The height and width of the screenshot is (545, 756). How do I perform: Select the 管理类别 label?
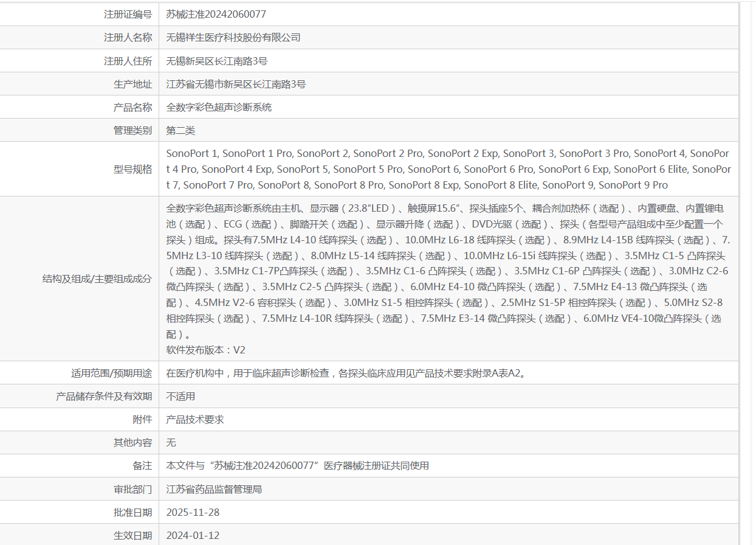132,131
